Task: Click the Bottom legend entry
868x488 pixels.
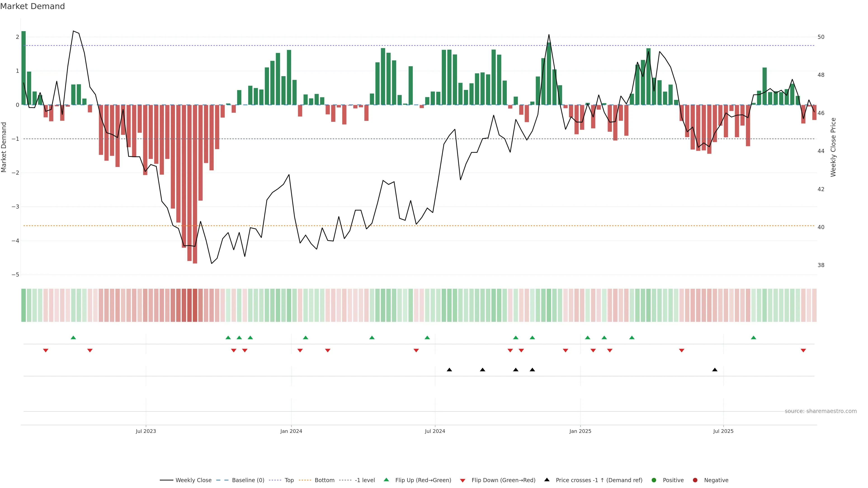Action: click(x=324, y=480)
